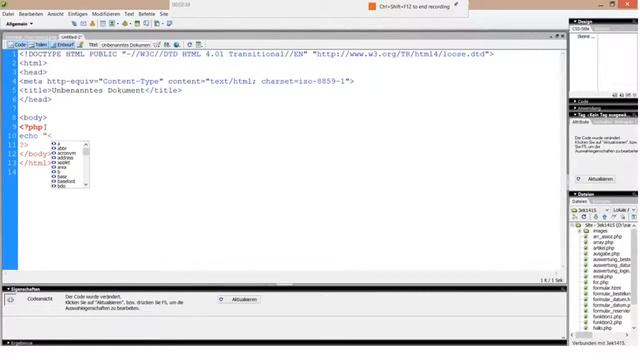Click the connect to remote host icon
Screen dimensions: 640x360
click(575, 217)
